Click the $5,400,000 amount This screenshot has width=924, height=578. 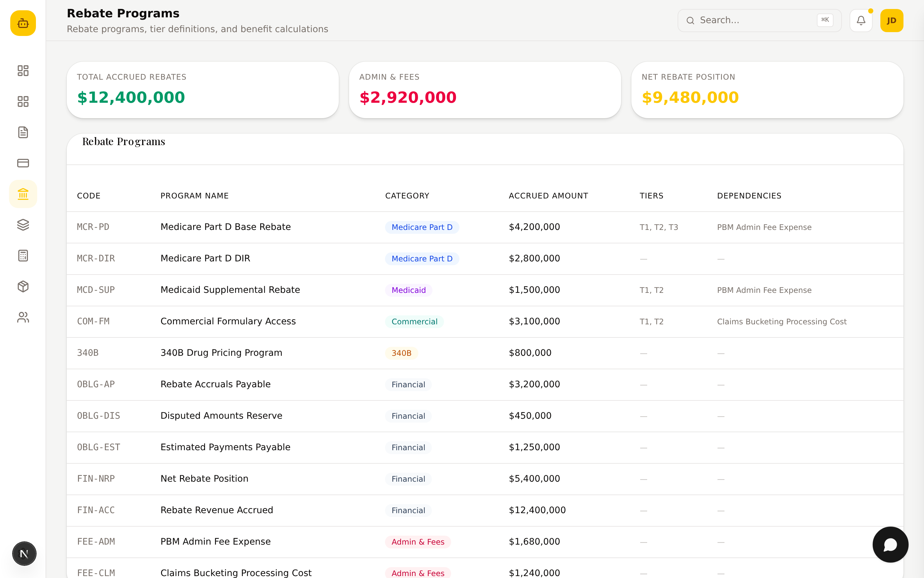tap(534, 478)
